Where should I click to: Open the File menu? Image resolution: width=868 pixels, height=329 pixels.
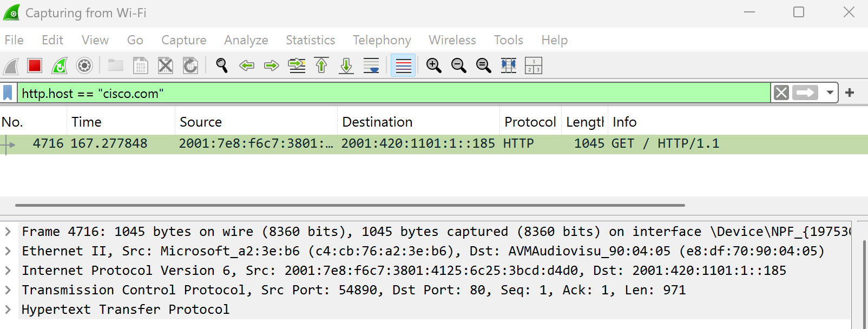coord(14,40)
